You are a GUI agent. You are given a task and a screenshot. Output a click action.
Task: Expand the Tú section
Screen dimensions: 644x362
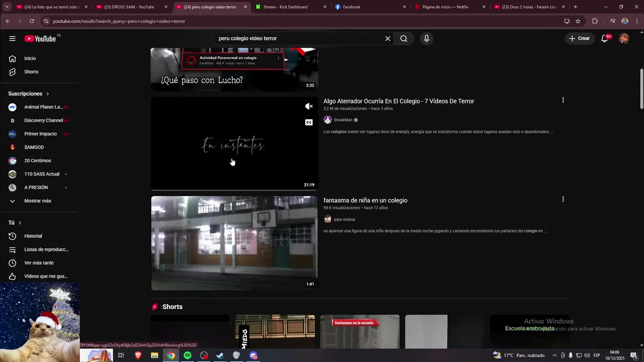[x=15, y=223]
